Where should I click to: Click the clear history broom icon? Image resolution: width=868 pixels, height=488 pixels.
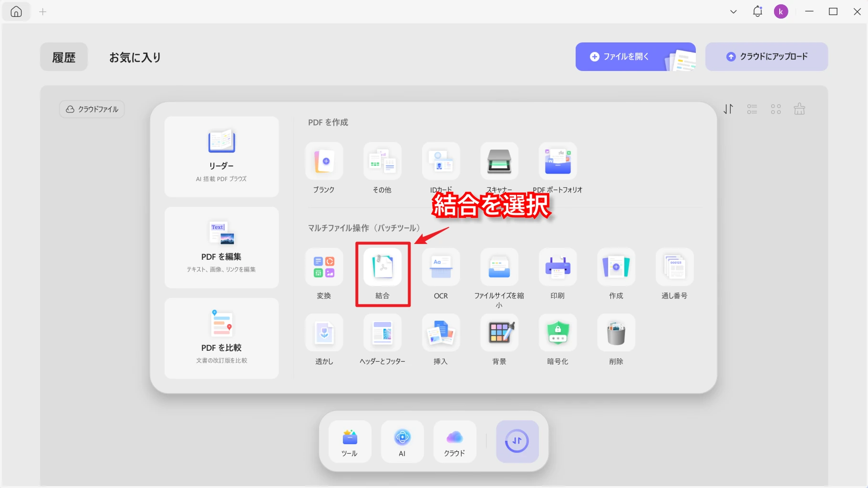[799, 109]
